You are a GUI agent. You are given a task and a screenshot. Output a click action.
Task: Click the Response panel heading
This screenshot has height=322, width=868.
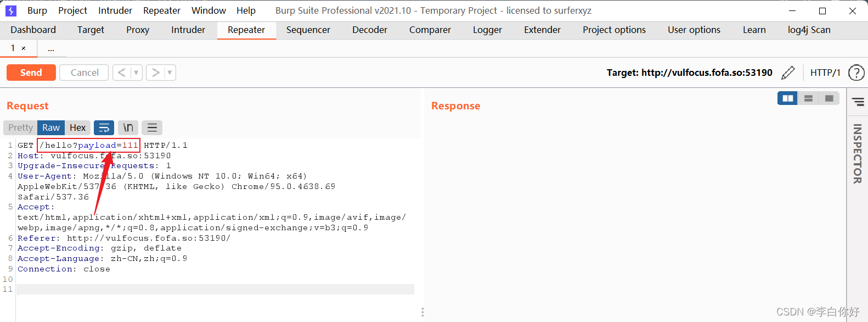(x=455, y=106)
